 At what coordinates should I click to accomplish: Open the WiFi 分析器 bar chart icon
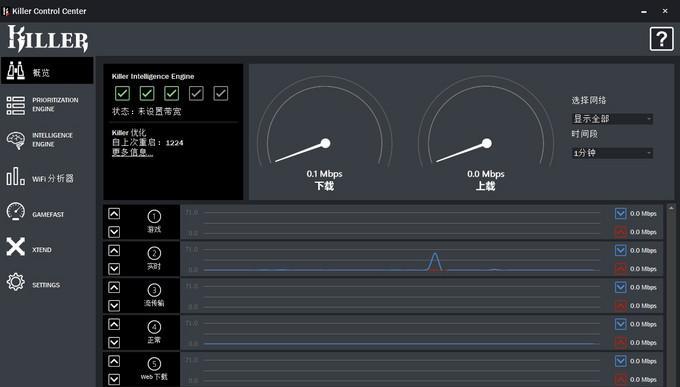[x=16, y=177]
